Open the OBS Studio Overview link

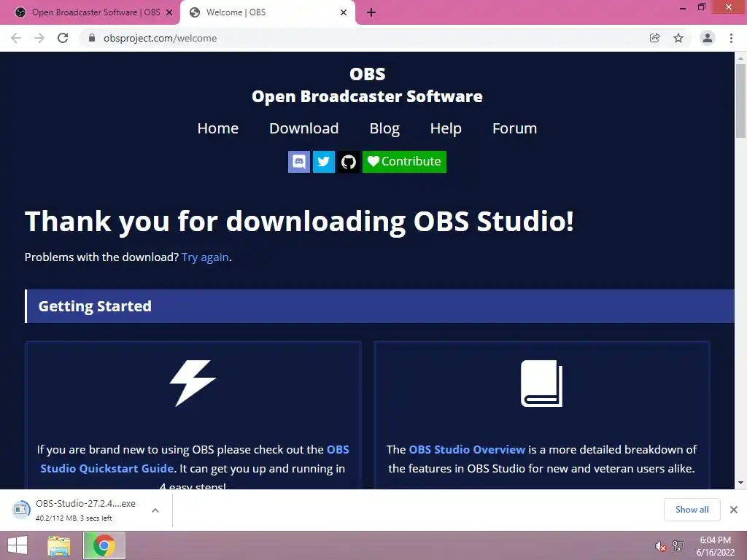(x=467, y=449)
